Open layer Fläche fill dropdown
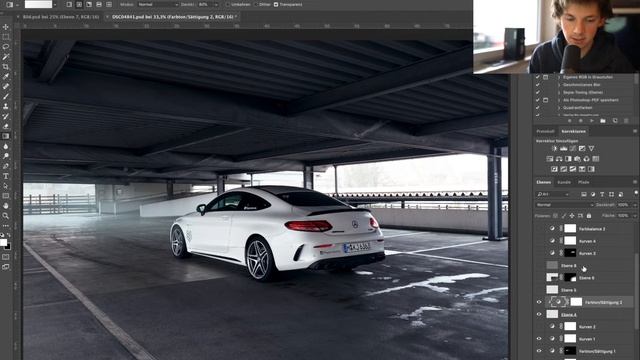The image size is (640, 360). tap(635, 216)
